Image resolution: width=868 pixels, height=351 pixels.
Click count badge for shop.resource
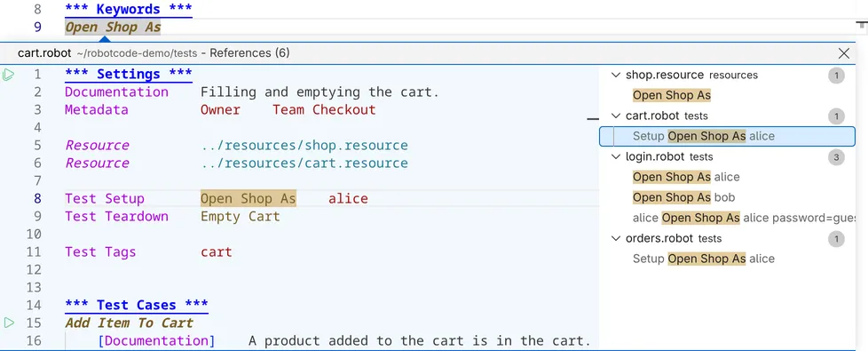click(x=836, y=76)
